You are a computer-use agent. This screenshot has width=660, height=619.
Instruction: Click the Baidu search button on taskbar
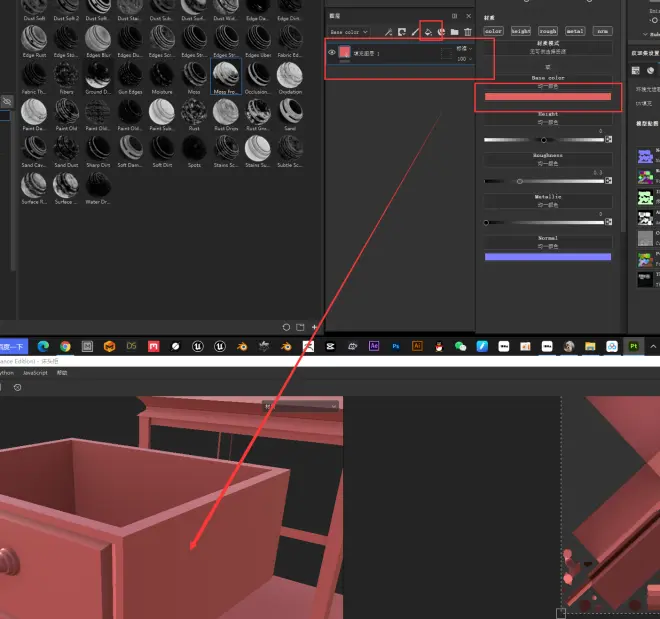[13, 346]
